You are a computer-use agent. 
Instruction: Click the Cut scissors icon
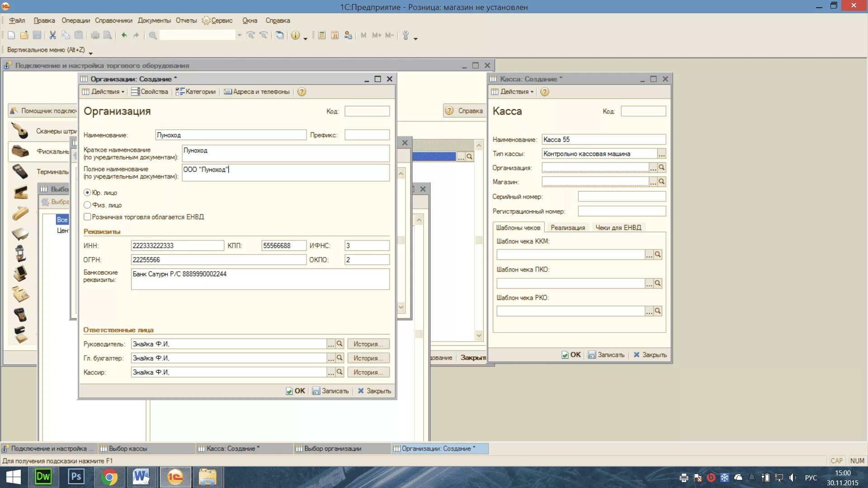[x=52, y=35]
